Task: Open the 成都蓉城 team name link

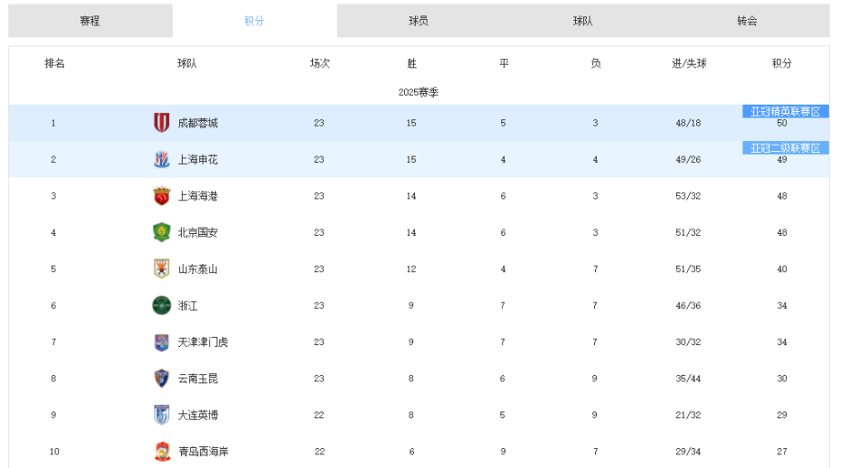Action: [197, 123]
